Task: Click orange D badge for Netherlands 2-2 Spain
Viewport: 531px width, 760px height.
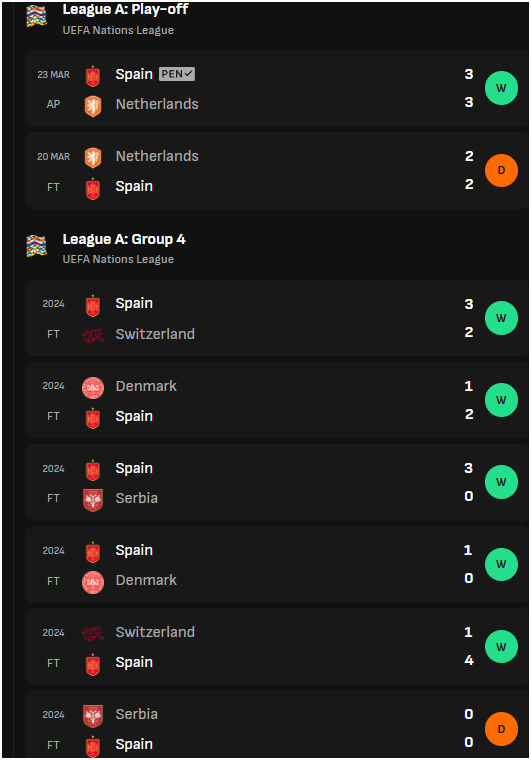Action: (x=501, y=171)
